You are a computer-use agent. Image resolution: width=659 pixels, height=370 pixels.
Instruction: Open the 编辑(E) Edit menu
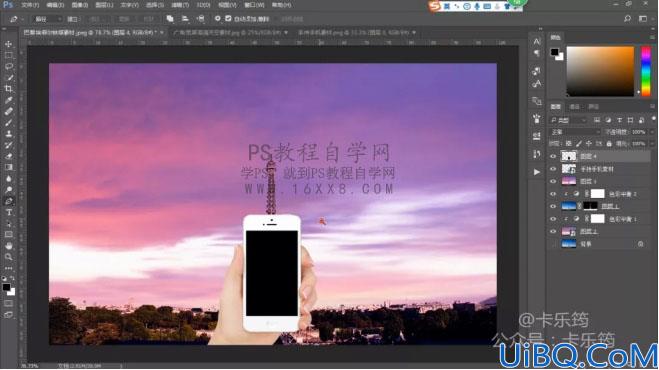coord(55,5)
